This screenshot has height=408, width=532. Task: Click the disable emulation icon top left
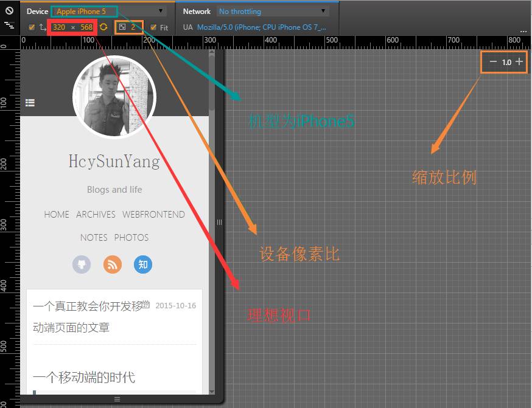[x=9, y=10]
